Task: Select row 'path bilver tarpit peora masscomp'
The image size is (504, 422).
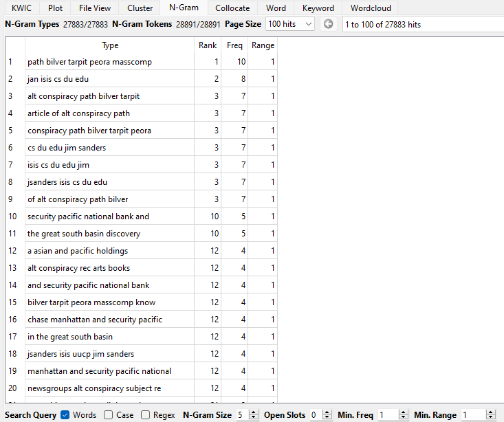Action: coord(141,62)
